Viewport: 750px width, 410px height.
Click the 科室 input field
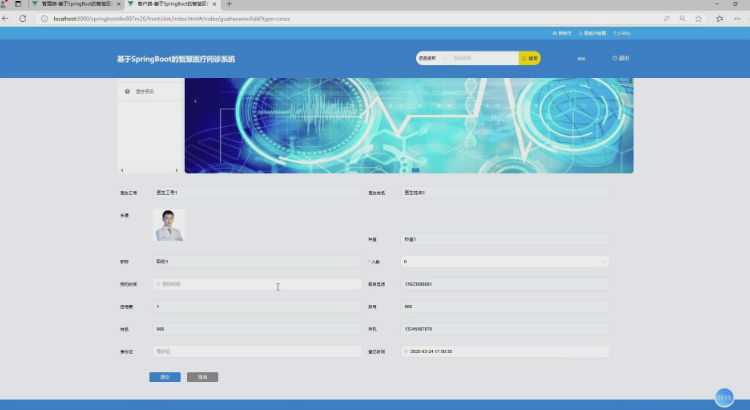coord(505,239)
